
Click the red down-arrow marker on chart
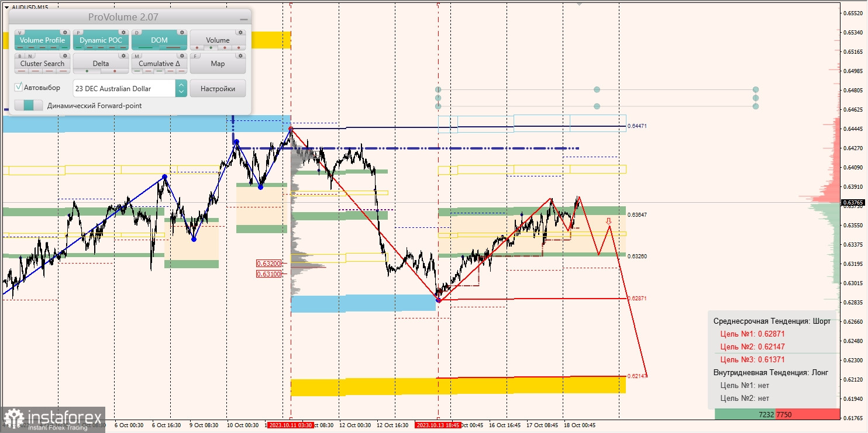click(609, 221)
